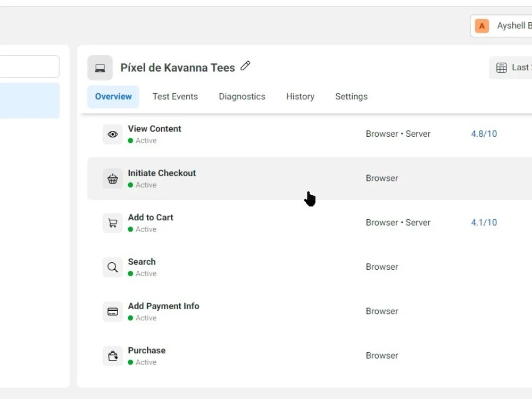This screenshot has height=399, width=532.
Task: Click the calendar icon on the date selector
Action: pos(501,68)
